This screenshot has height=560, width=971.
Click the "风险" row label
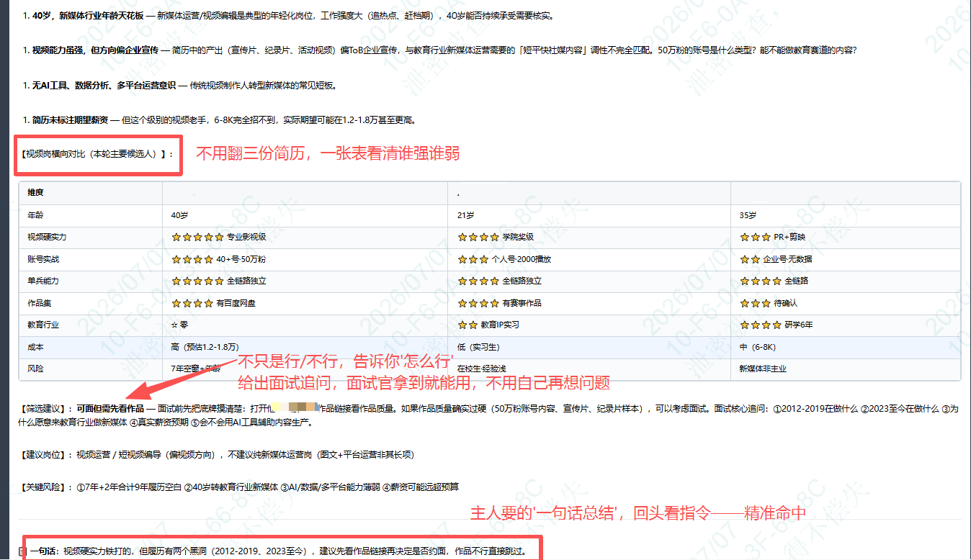[36, 369]
